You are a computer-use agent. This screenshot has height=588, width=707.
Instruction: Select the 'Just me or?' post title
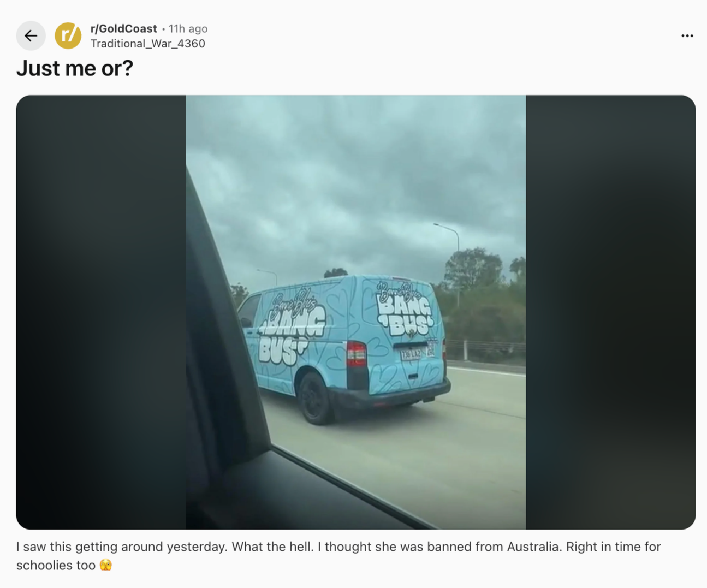click(x=75, y=68)
